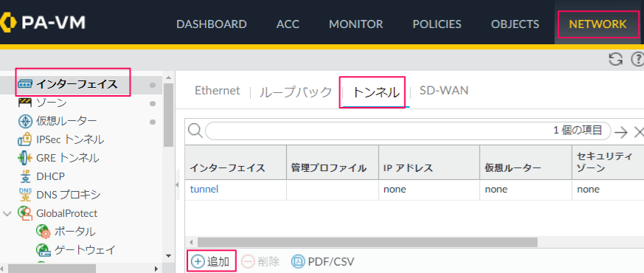Click the GRE トンネル icon

point(25,158)
